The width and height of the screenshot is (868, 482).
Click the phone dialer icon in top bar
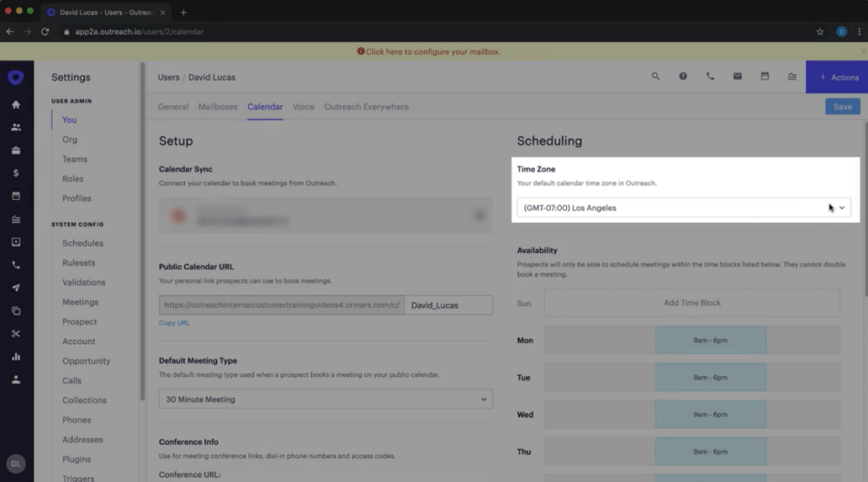click(x=710, y=76)
